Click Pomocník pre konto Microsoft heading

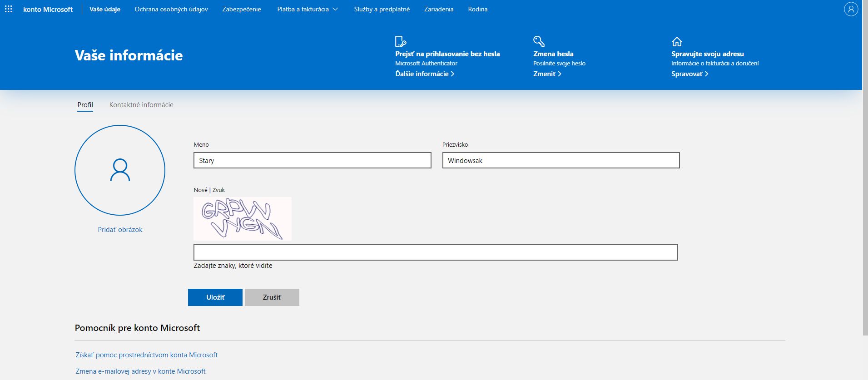[137, 328]
